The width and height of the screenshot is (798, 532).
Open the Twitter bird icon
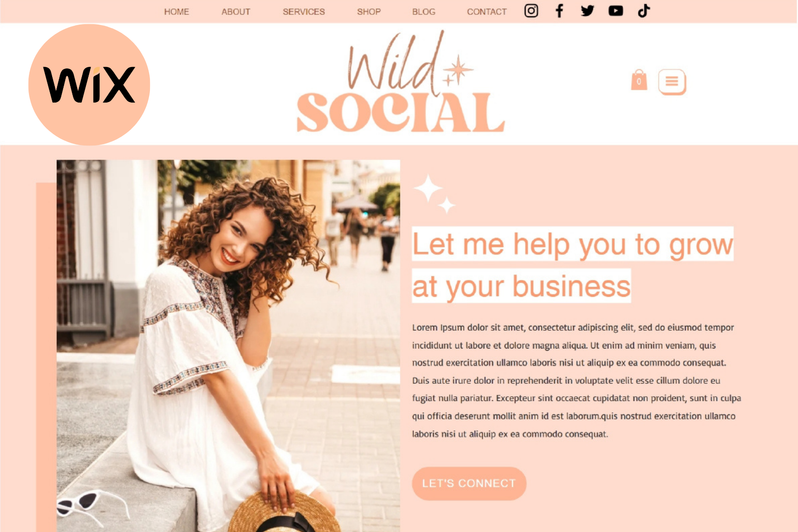click(x=587, y=11)
